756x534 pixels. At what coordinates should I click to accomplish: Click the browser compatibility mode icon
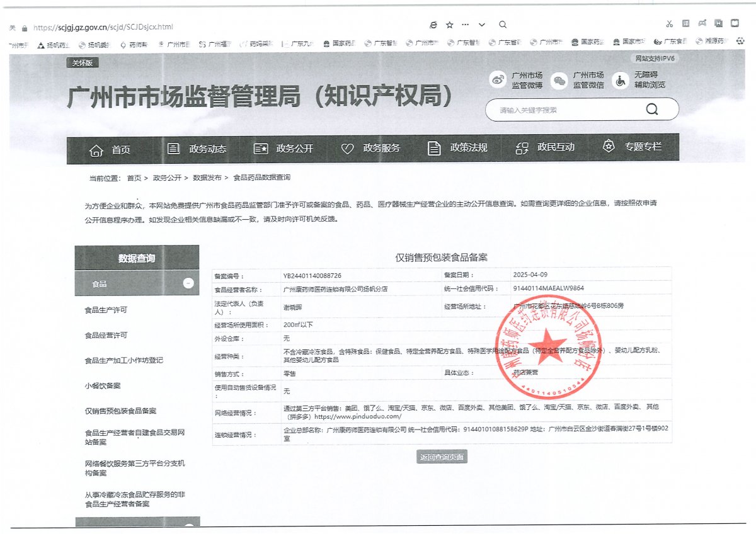pyautogui.click(x=433, y=25)
